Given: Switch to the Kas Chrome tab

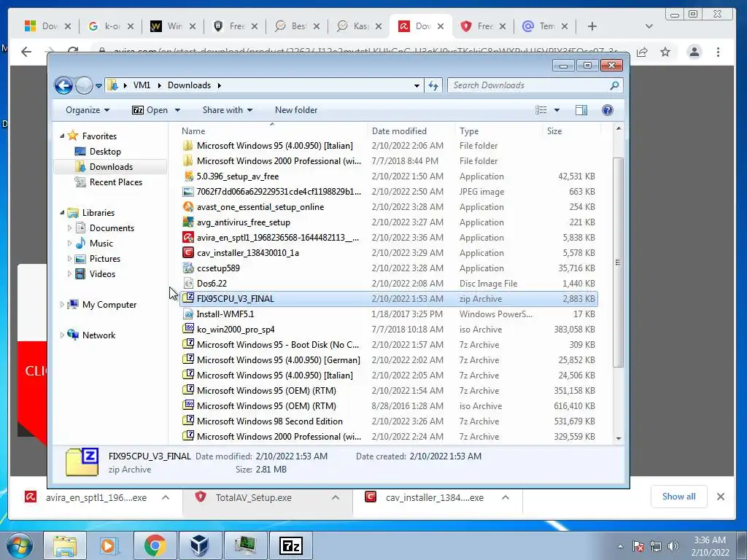Looking at the screenshot, I should 359,26.
